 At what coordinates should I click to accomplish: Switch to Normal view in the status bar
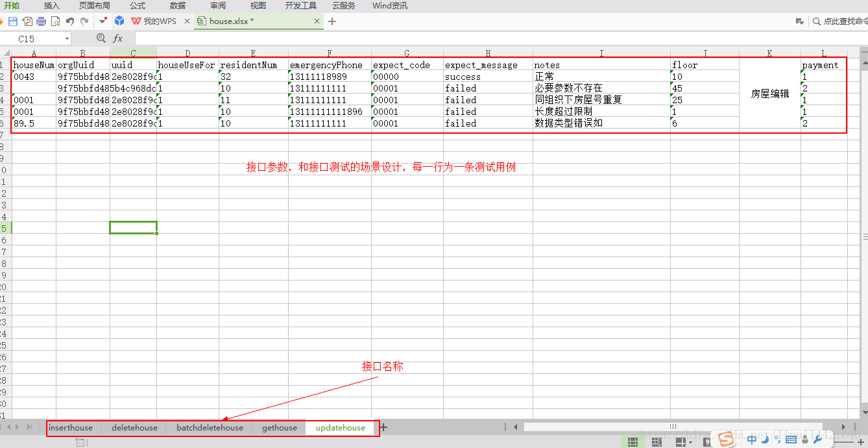(633, 442)
